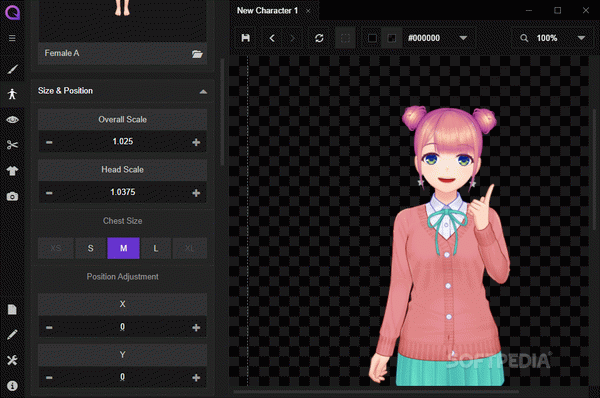600x398 pixels.
Task: Switch to New Character 1 tab
Action: point(267,11)
